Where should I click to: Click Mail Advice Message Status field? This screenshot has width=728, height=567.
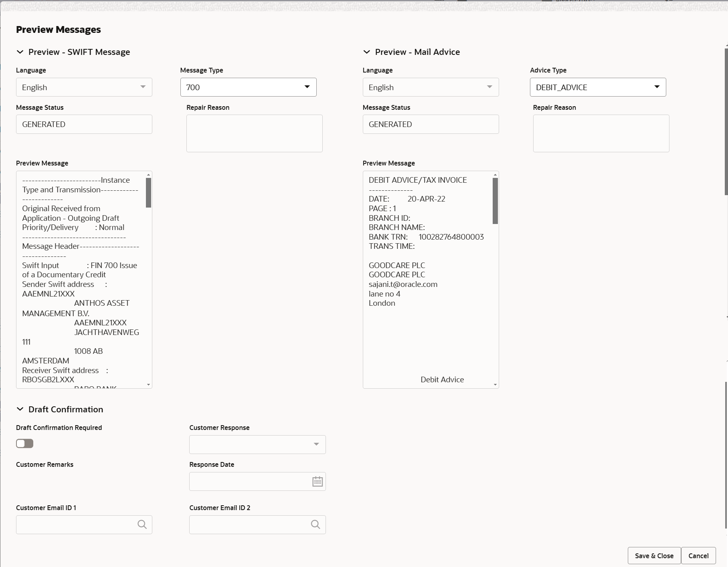pyautogui.click(x=431, y=124)
